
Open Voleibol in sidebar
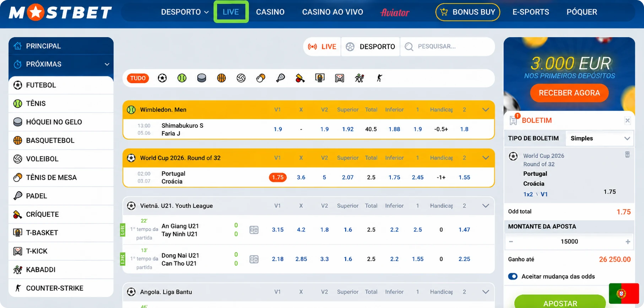pyautogui.click(x=61, y=159)
